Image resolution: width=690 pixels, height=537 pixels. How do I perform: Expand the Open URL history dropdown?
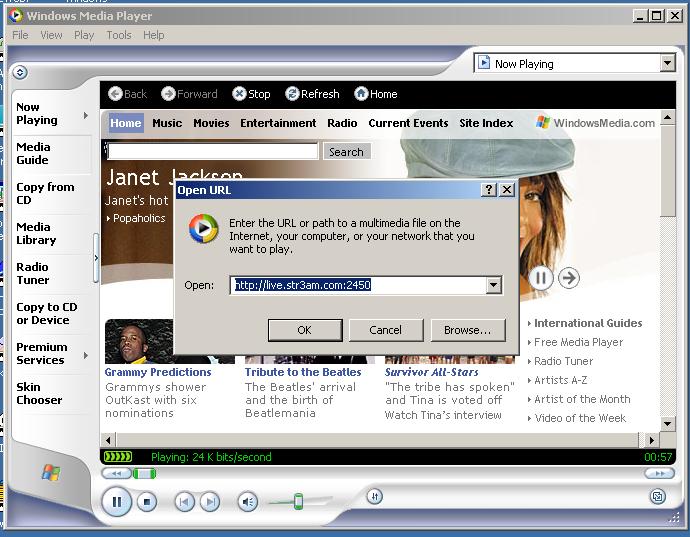[494, 285]
